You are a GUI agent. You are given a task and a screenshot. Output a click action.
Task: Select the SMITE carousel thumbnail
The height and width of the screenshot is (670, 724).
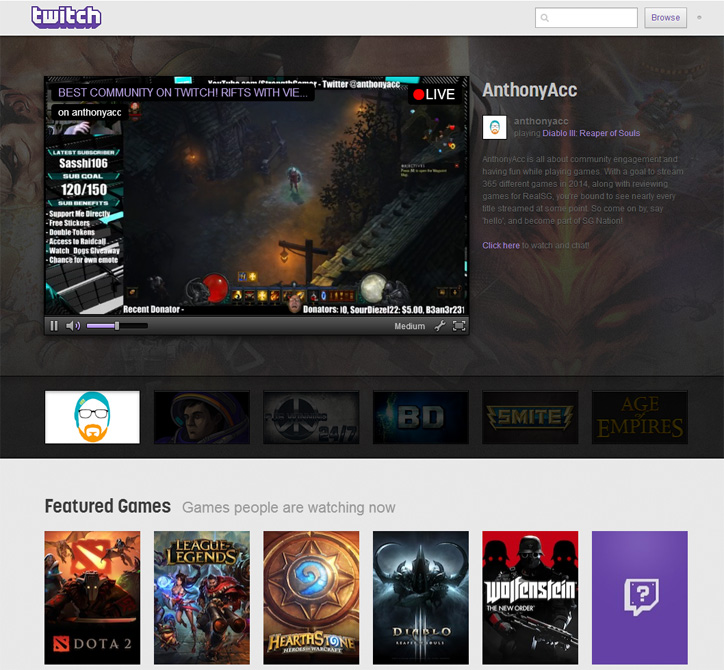530,417
